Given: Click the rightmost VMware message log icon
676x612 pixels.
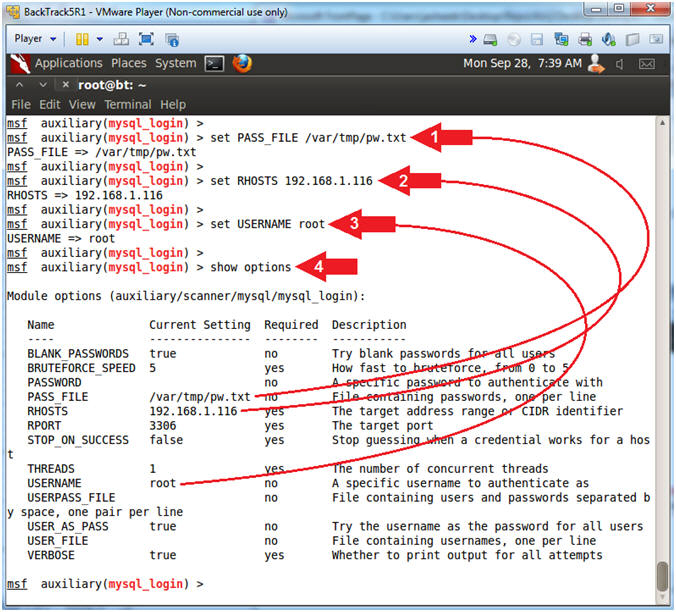Looking at the screenshot, I should click(656, 40).
